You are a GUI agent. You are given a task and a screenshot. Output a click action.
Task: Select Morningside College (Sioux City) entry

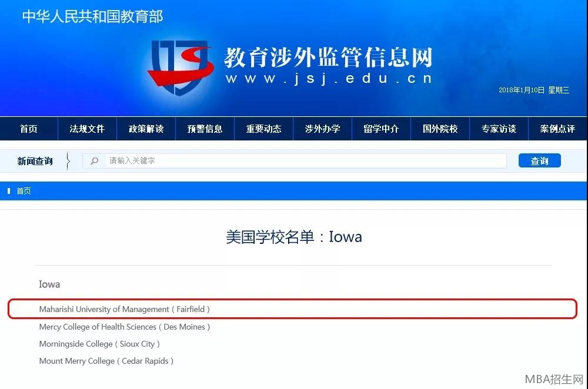[x=99, y=344]
